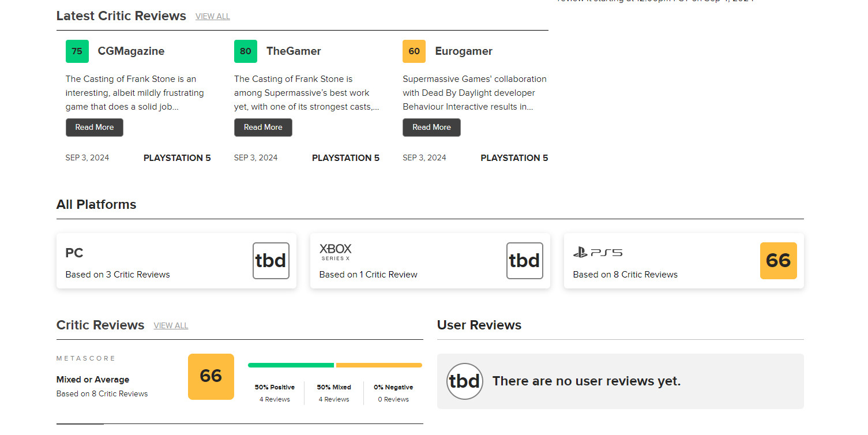Open Read More for CGMagazine review

tap(95, 127)
